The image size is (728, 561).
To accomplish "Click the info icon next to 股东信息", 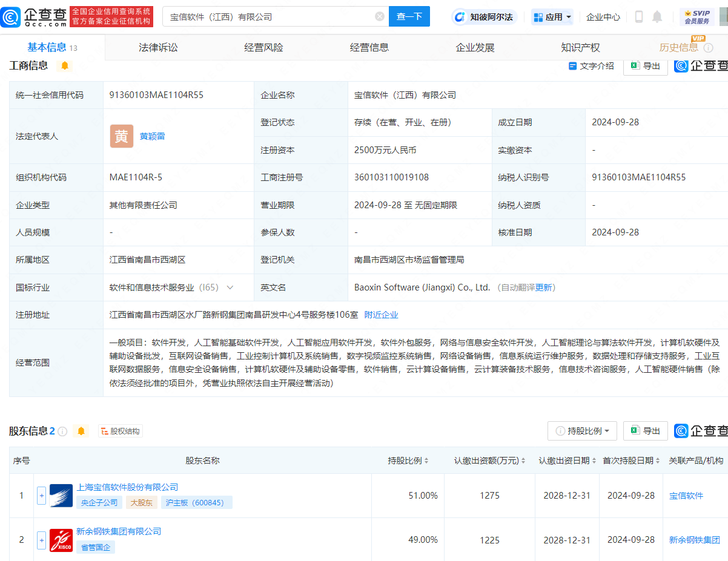I will 62,431.
